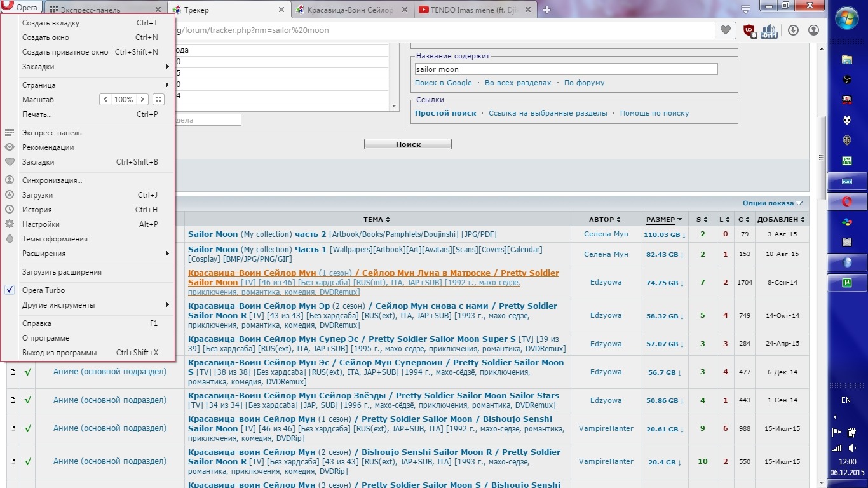Choose 'Печать...' in the Opera menu
This screenshot has height=488, width=868.
click(88, 114)
